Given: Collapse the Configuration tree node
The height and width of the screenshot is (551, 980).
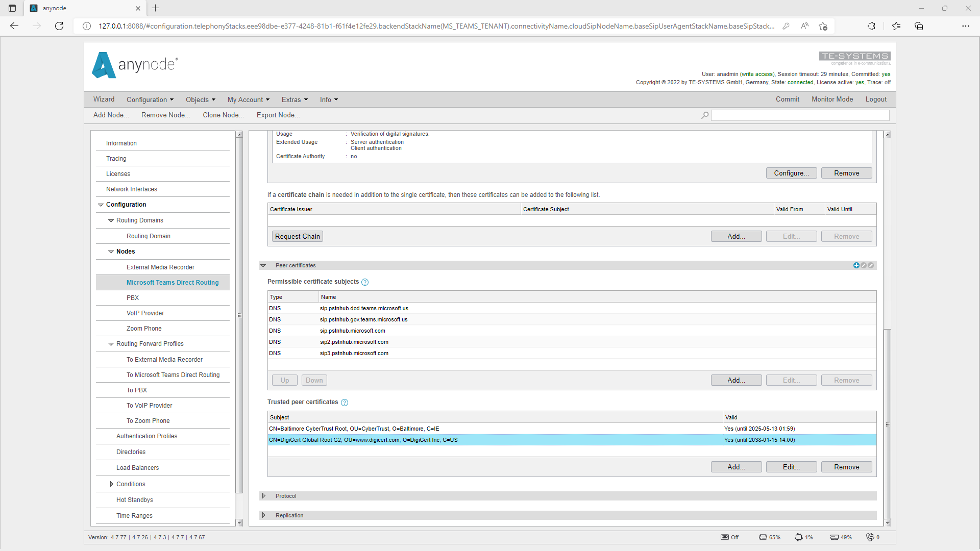Looking at the screenshot, I should [101, 205].
